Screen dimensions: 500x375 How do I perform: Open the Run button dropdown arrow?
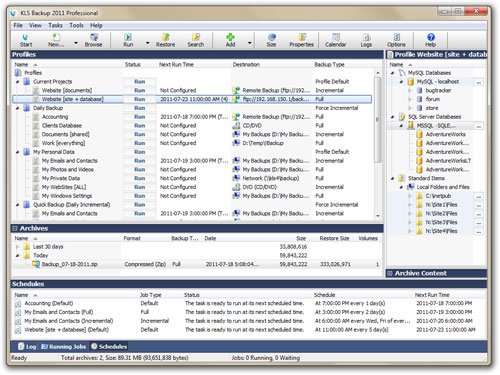(x=148, y=43)
